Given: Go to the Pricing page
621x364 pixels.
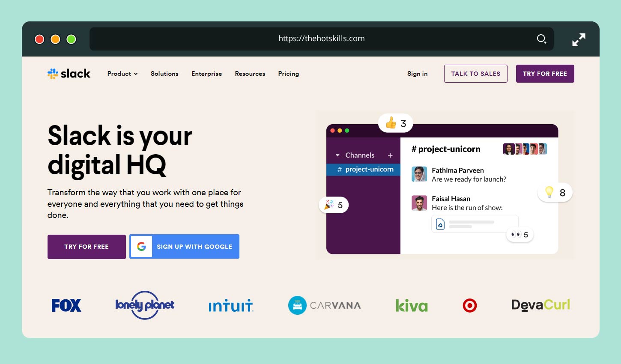Looking at the screenshot, I should pyautogui.click(x=288, y=74).
